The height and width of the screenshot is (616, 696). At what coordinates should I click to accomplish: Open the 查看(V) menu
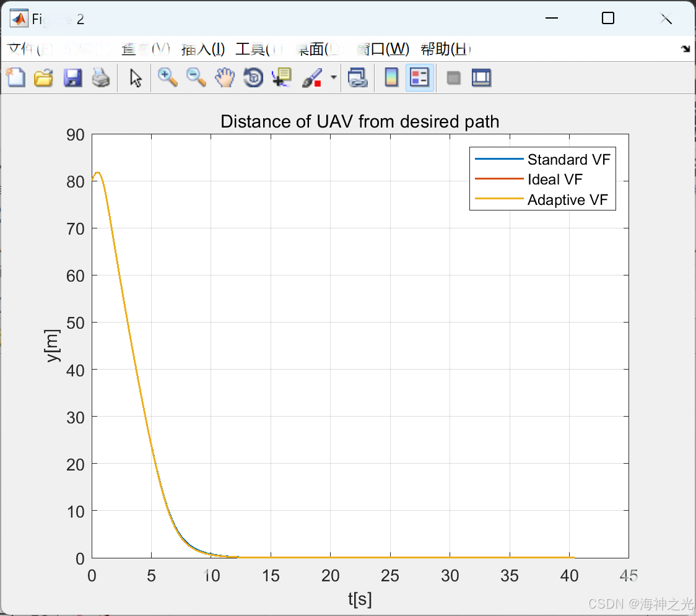click(146, 49)
